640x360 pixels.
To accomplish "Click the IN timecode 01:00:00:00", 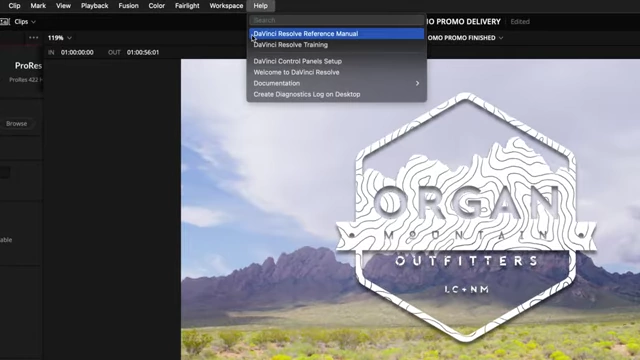I will click(77, 52).
